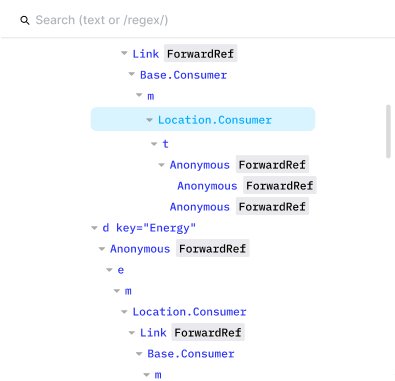Collapse the e component arrow
The image size is (395, 381).
[109, 270]
